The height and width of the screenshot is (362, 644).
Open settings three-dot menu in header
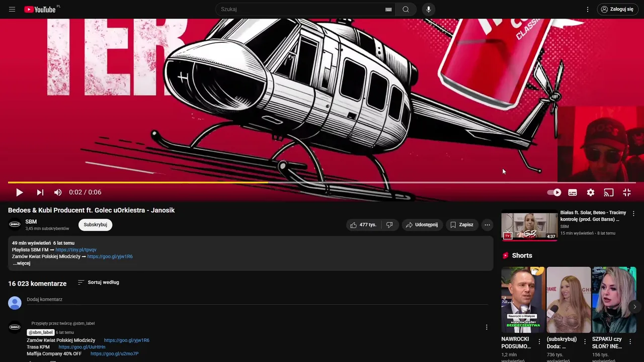(588, 9)
